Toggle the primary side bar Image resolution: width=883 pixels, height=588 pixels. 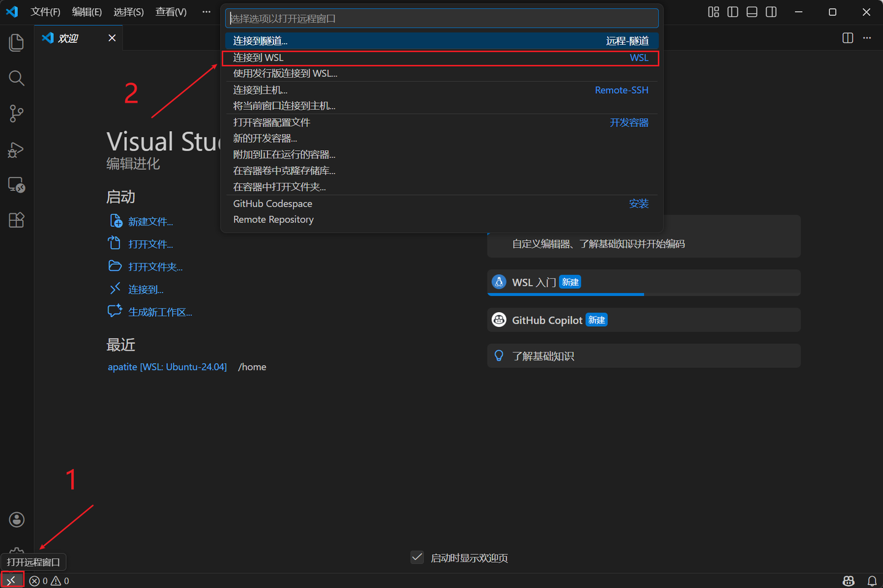(x=733, y=12)
